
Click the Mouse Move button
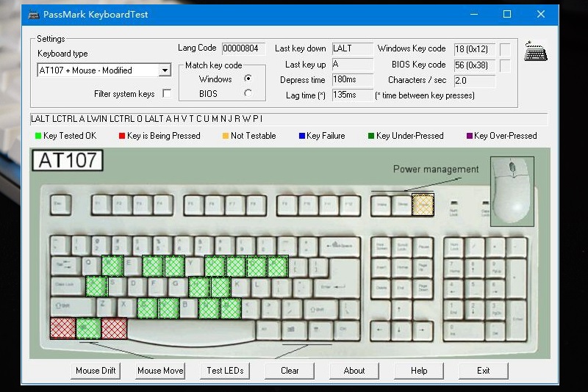160,371
